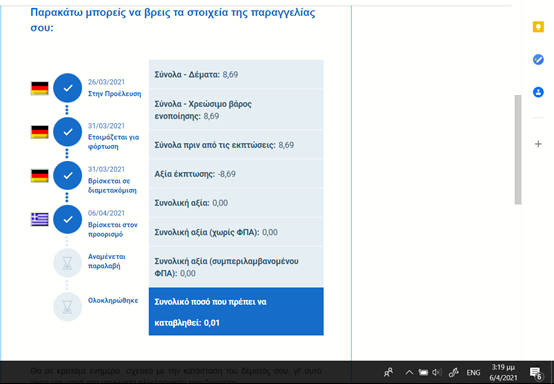Click the checkmark circle for Στην Προέλευση
This screenshot has width=554, height=384.
[67, 88]
